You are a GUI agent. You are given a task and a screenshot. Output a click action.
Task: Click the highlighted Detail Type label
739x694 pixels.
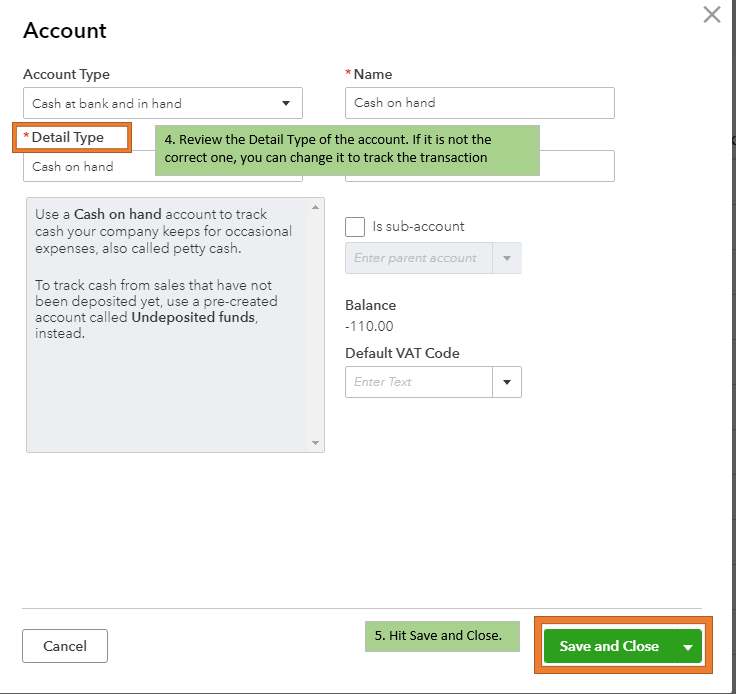(x=72, y=137)
